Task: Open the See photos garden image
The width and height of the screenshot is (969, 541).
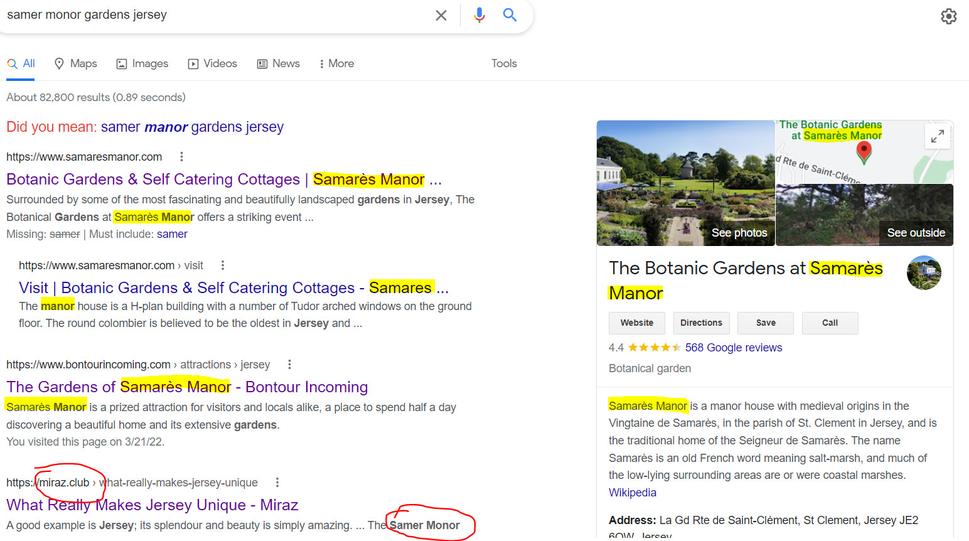Action: 685,183
